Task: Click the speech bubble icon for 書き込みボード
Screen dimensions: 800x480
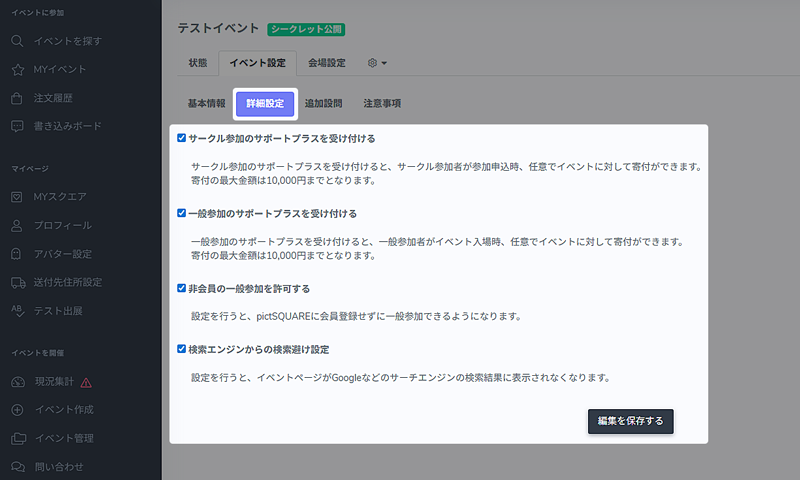Action: point(17,127)
